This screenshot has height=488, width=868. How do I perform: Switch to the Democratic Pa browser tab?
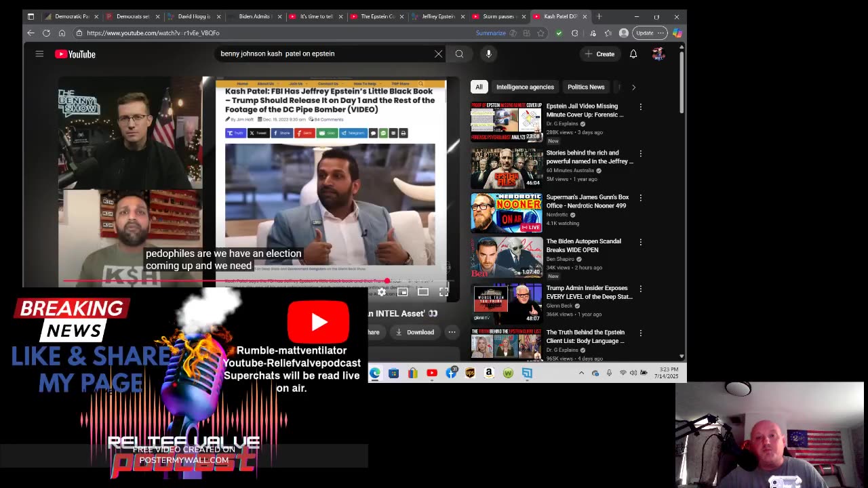coord(72,16)
